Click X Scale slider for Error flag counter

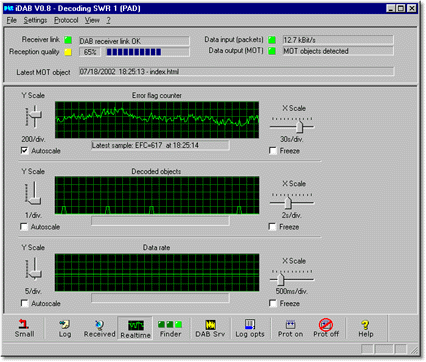(299, 127)
